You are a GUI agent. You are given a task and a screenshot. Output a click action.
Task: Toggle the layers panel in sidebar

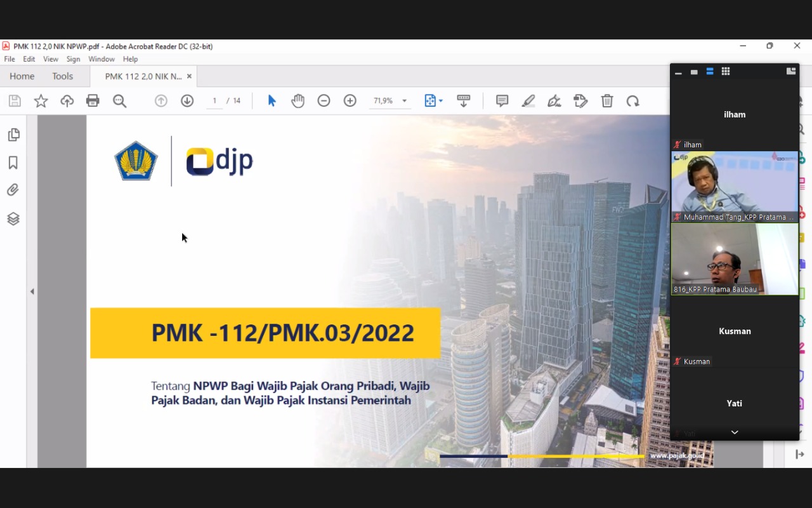[x=13, y=219]
